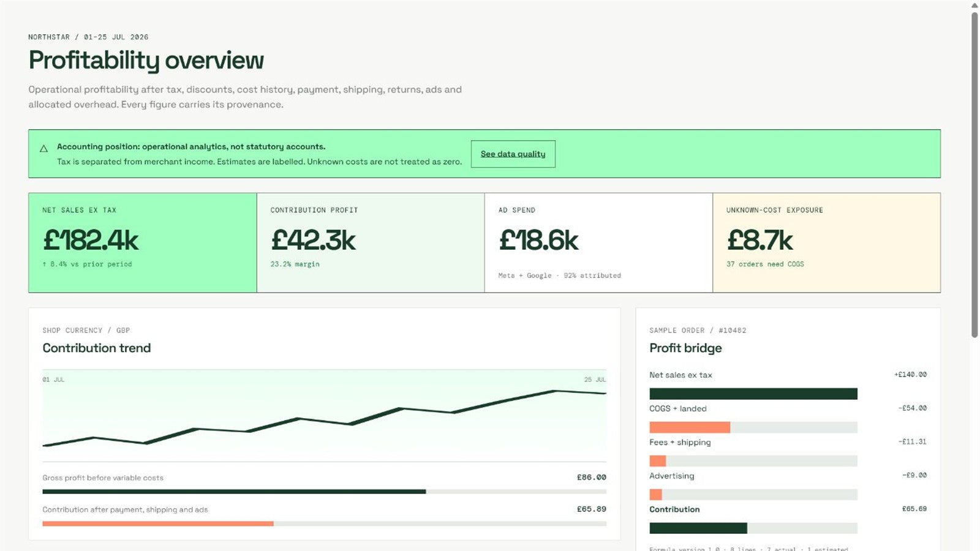Click the 8.4% vs prior period indicator
The image size is (980, 551).
(87, 264)
